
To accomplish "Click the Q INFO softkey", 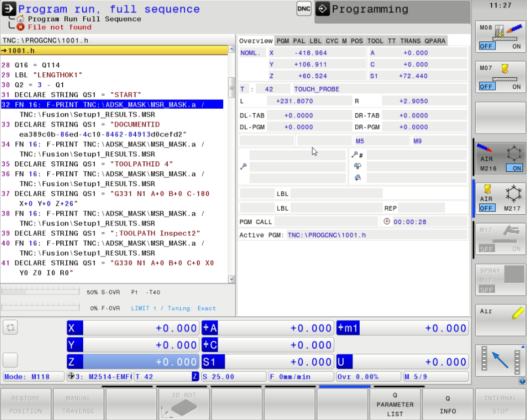I will [x=448, y=404].
